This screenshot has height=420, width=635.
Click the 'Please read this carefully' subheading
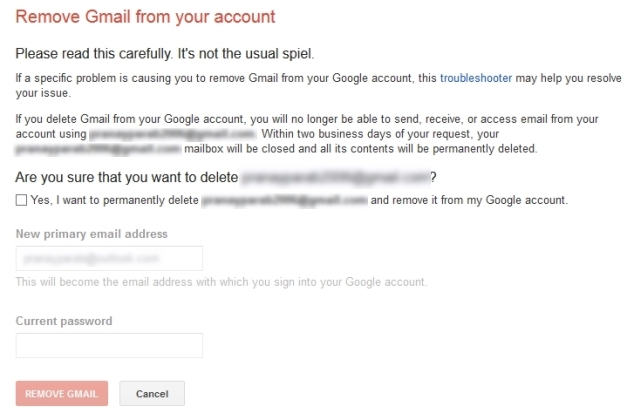(165, 53)
